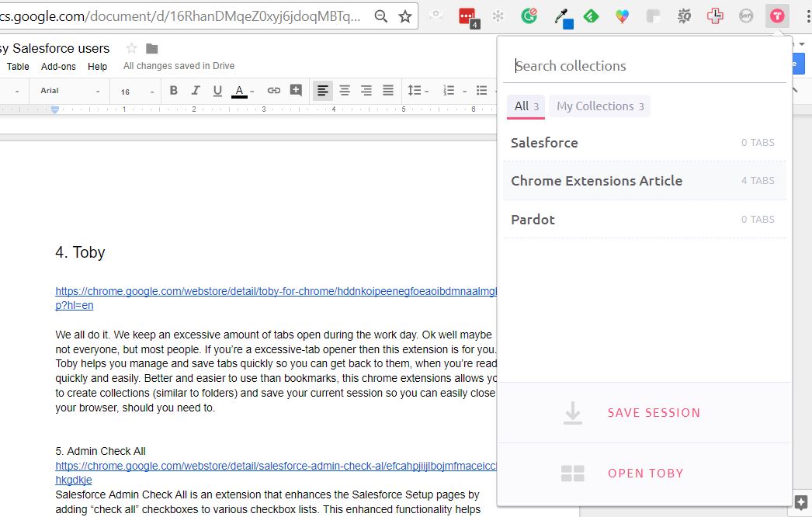Set right alignment

point(366,91)
